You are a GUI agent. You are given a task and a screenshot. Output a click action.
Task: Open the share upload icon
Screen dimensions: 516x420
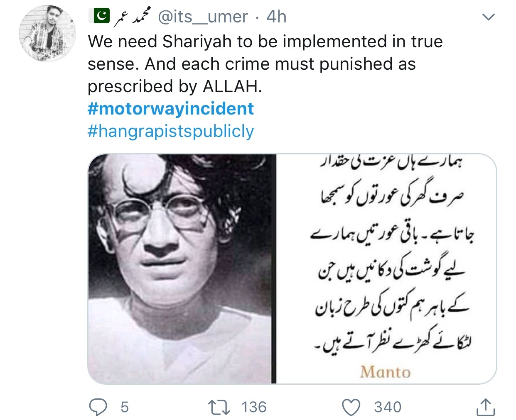pos(485,407)
